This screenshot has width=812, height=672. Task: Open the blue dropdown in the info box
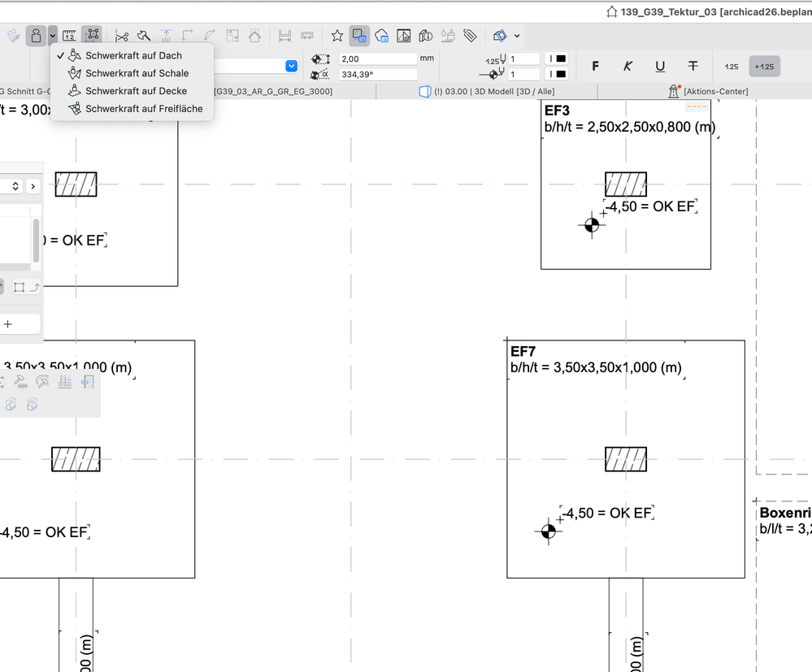tap(292, 66)
